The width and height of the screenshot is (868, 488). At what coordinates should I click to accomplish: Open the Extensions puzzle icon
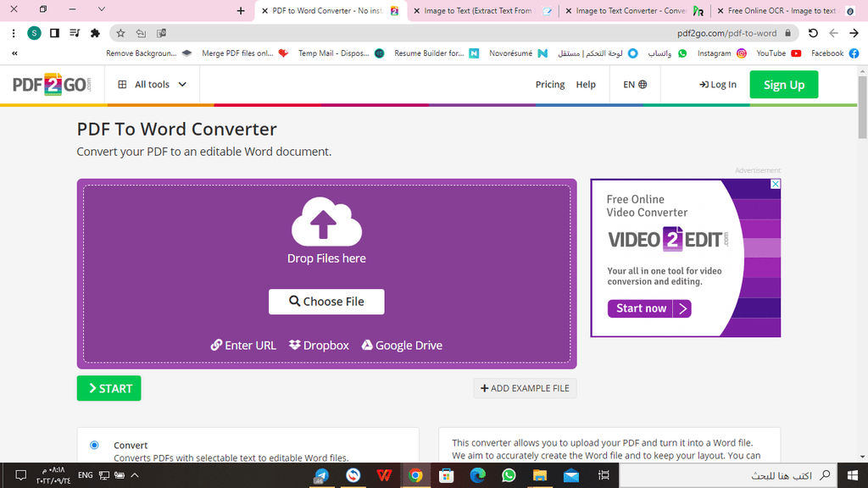tap(95, 33)
